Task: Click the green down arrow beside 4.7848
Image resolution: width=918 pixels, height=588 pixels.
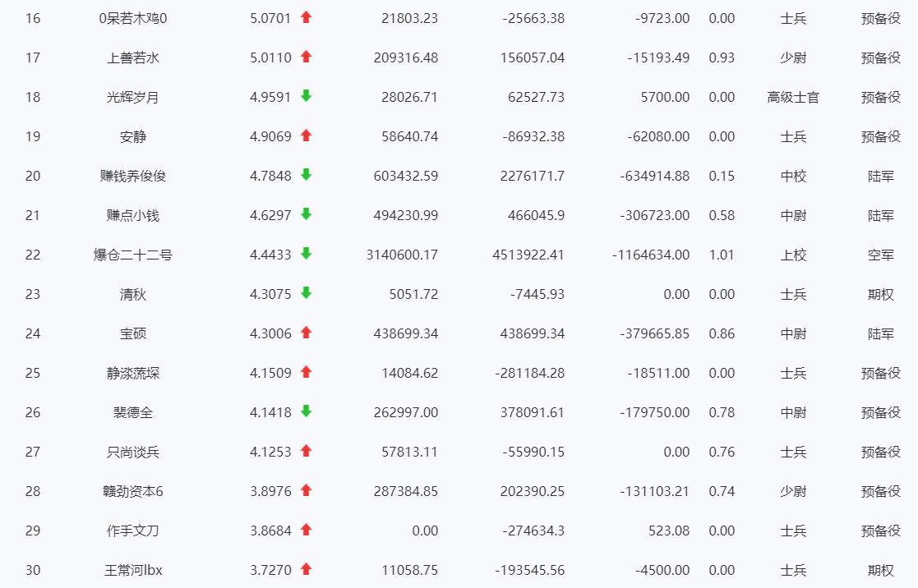Action: point(306,175)
